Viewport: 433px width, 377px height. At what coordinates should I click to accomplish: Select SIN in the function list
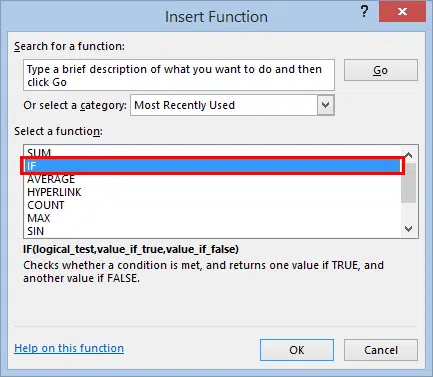pyautogui.click(x=212, y=231)
